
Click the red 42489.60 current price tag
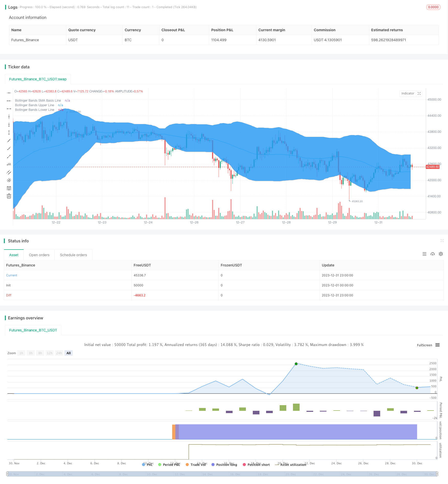coord(432,167)
